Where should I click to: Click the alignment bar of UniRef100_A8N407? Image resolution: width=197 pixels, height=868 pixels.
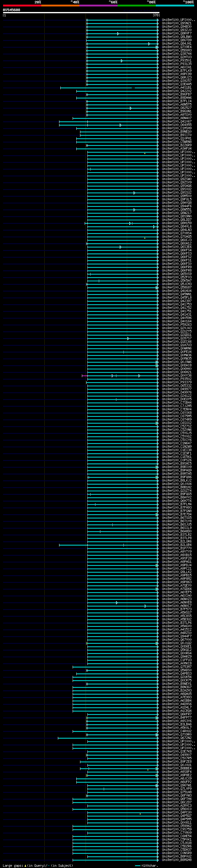pos(115,118)
